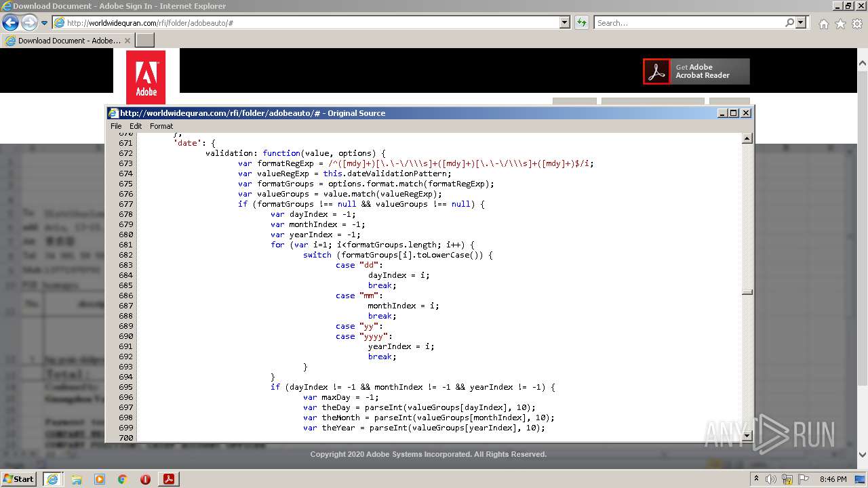
Task: Open the media player taskbar icon
Action: (x=100, y=479)
